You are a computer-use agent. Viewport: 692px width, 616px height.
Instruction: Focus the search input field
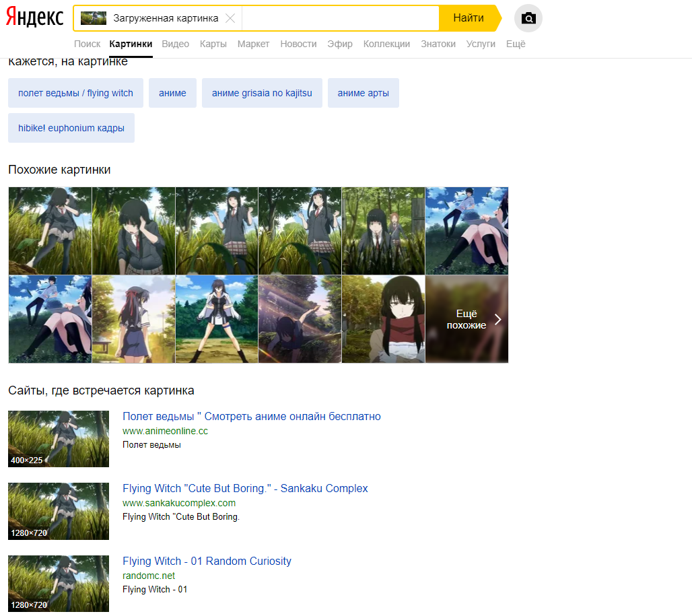340,18
